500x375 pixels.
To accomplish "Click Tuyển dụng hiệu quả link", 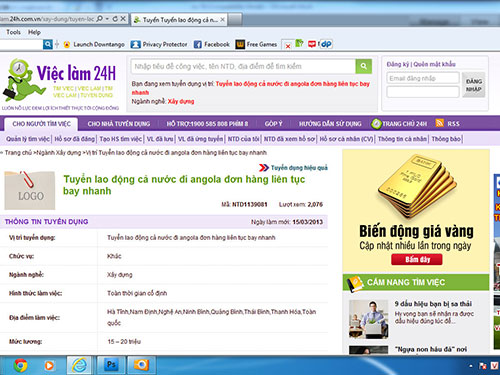I will click(299, 168).
